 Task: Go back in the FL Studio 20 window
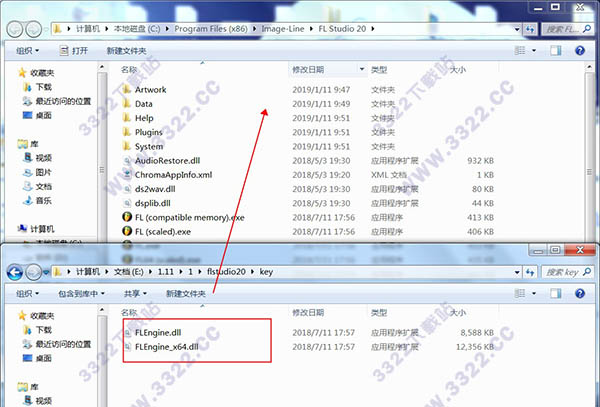[15, 29]
